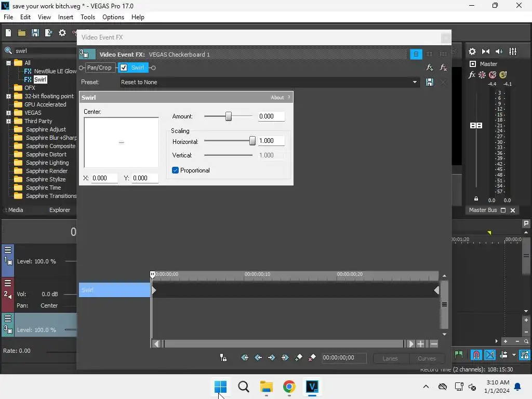Screen dimensions: 532x399
Task: Collapse the All folder in the plug-in tree
Action: tap(8, 63)
